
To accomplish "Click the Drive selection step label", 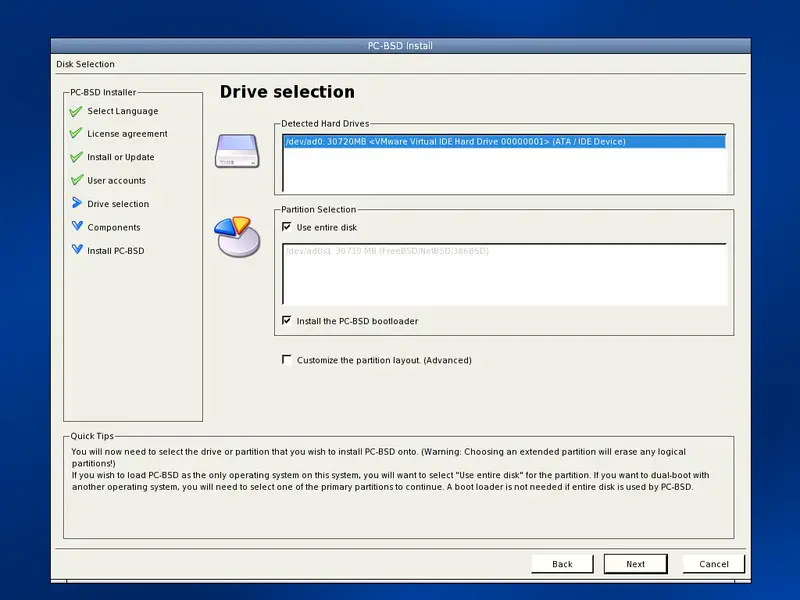I will 118,204.
